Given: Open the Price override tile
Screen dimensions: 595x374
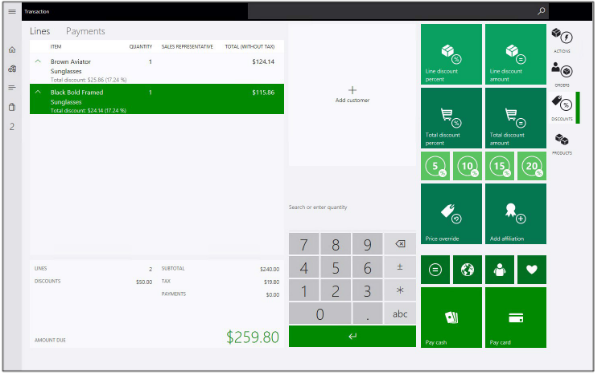Looking at the screenshot, I should [451, 214].
